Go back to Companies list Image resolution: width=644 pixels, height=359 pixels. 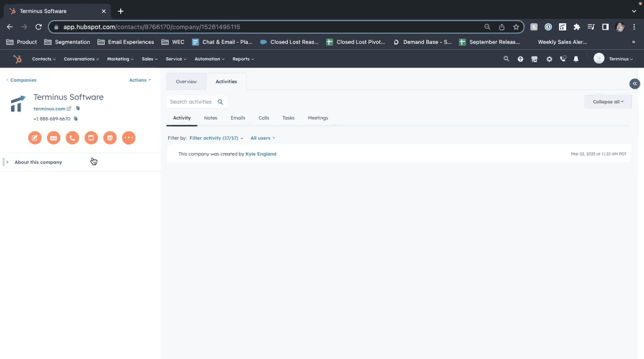pyautogui.click(x=21, y=80)
